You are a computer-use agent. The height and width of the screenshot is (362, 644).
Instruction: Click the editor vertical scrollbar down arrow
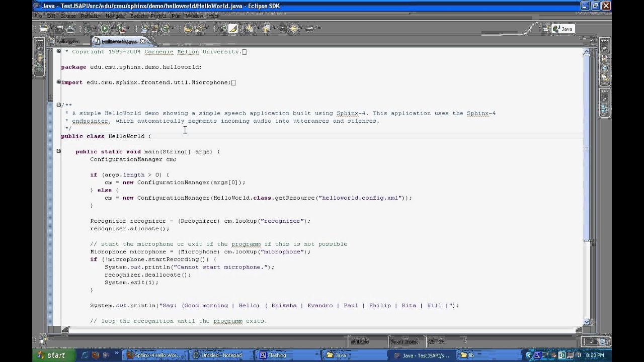point(587,322)
